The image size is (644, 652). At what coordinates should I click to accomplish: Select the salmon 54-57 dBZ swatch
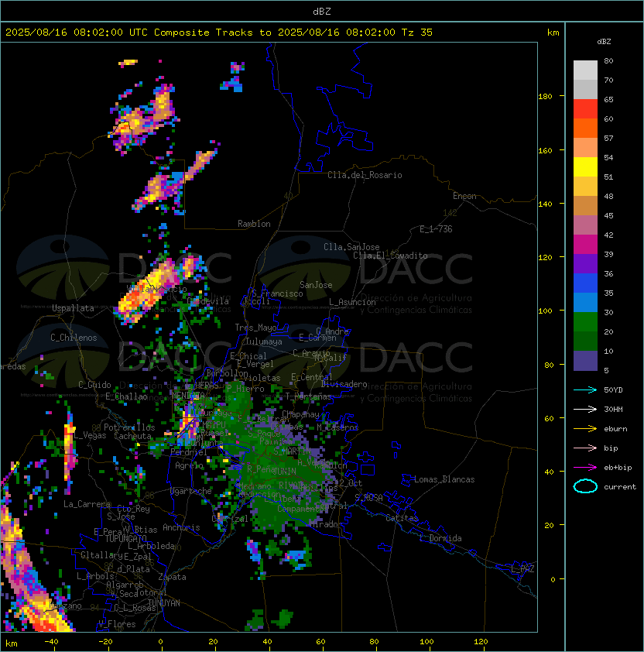tap(585, 148)
